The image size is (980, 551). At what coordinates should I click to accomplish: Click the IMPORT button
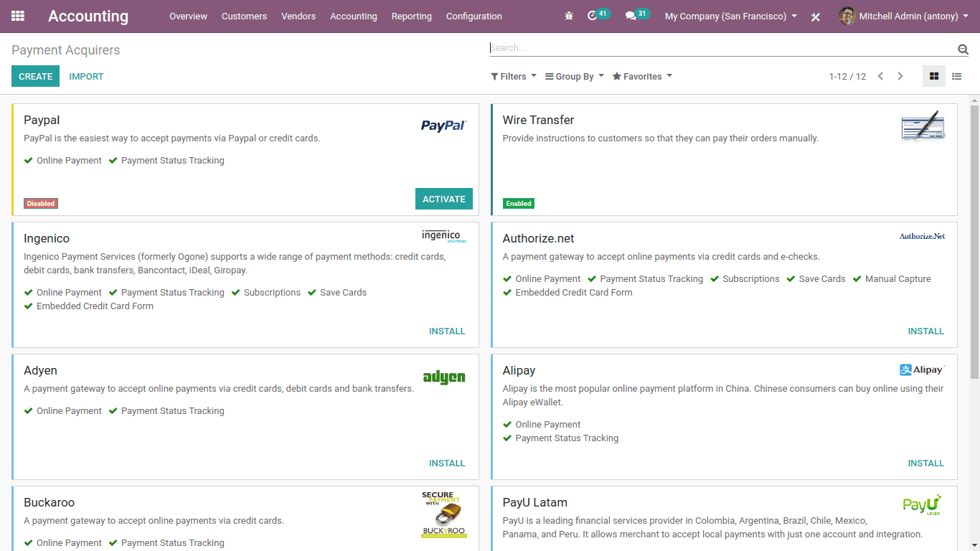(86, 76)
